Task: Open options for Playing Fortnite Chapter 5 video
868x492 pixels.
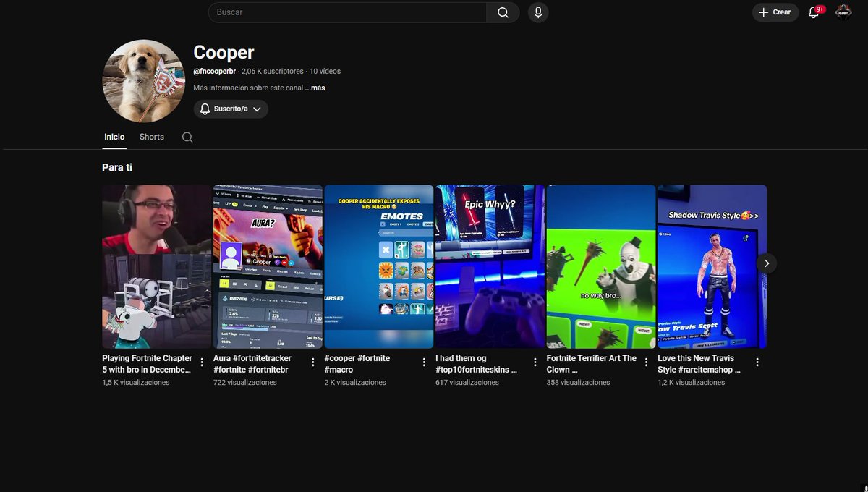Action: click(202, 362)
